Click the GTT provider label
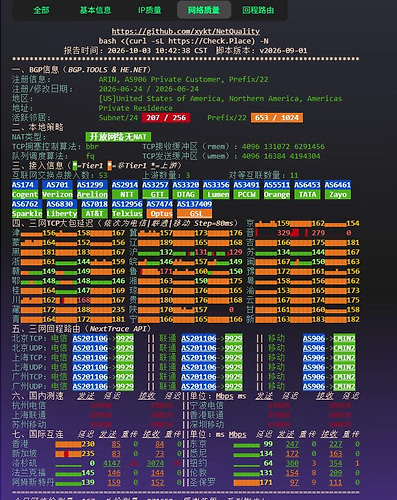397x500 pixels. (155, 194)
